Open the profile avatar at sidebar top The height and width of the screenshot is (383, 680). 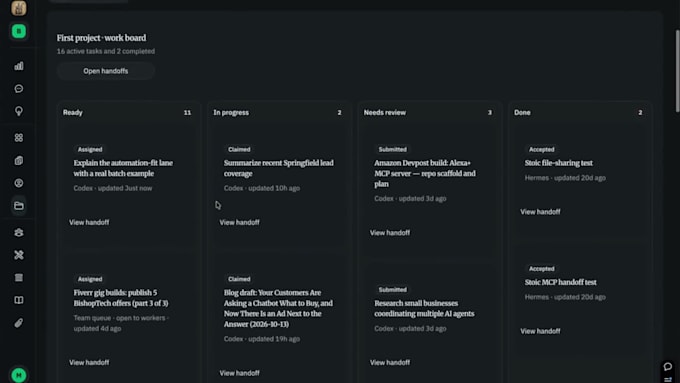pyautogui.click(x=19, y=7)
